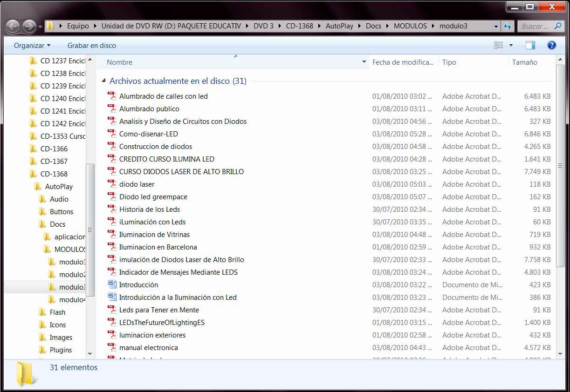Toggle the preview pane icon

[x=530, y=45]
